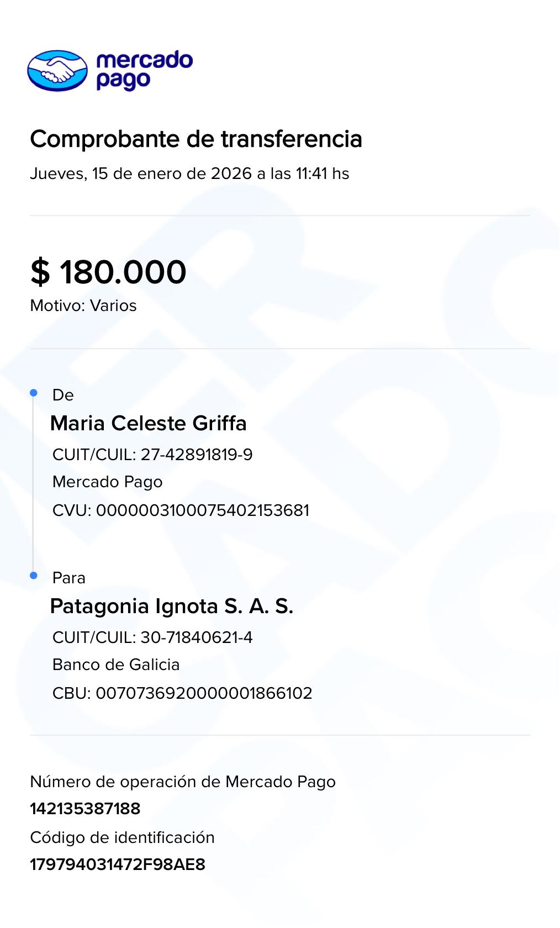
Task: Select the "Comprobante de transferencia" heading
Action: [x=196, y=139]
